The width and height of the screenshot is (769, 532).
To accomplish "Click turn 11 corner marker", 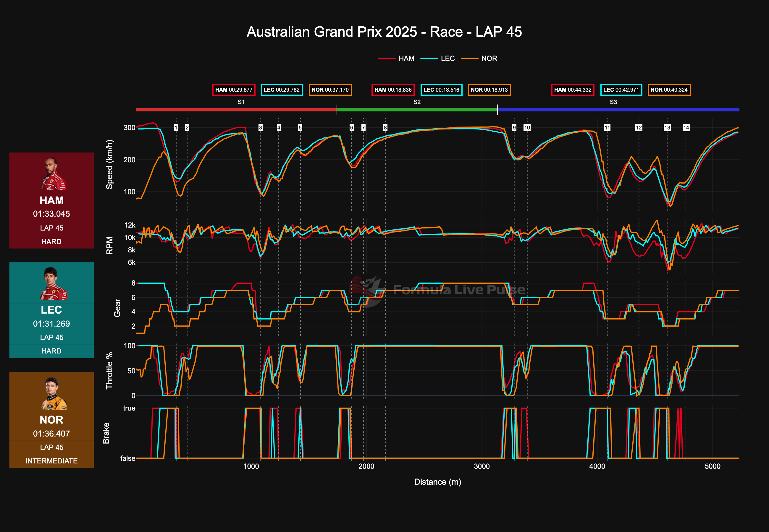I will 607,128.
